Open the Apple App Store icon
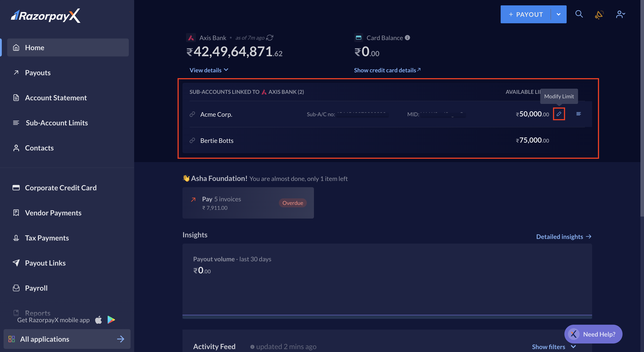This screenshot has width=644, height=352. (x=98, y=320)
